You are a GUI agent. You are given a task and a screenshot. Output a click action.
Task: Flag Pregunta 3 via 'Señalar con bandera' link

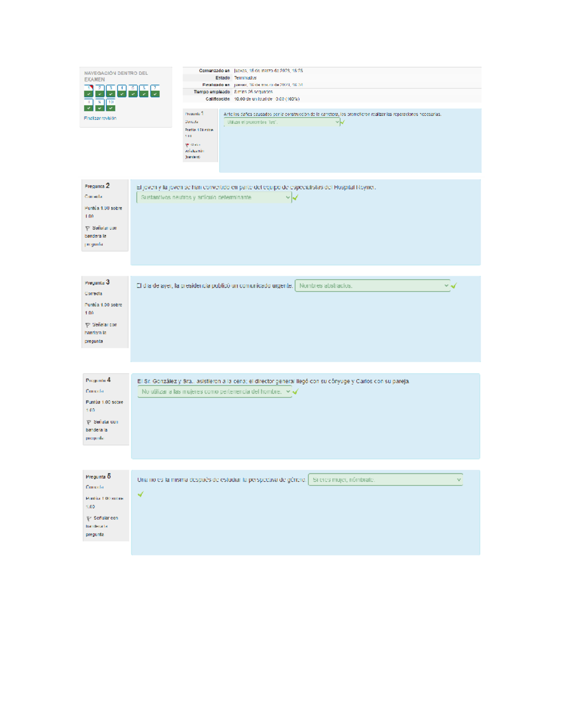[101, 333]
